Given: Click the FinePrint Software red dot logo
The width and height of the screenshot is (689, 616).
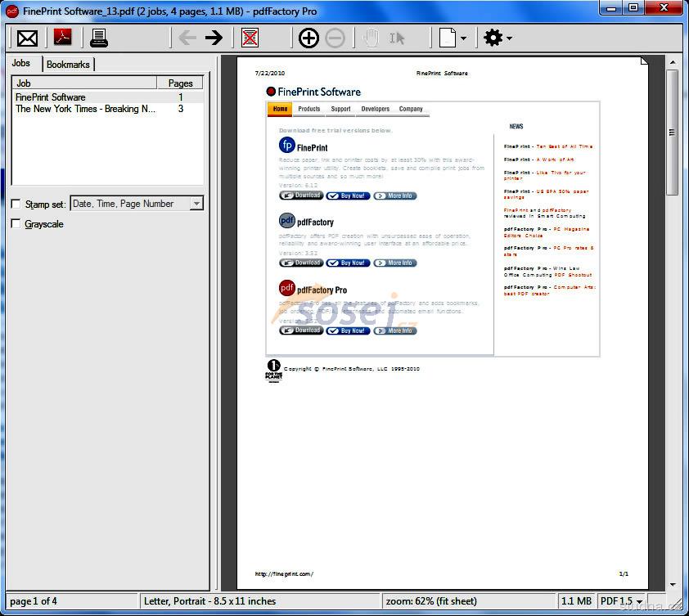Looking at the screenshot, I should click(271, 92).
